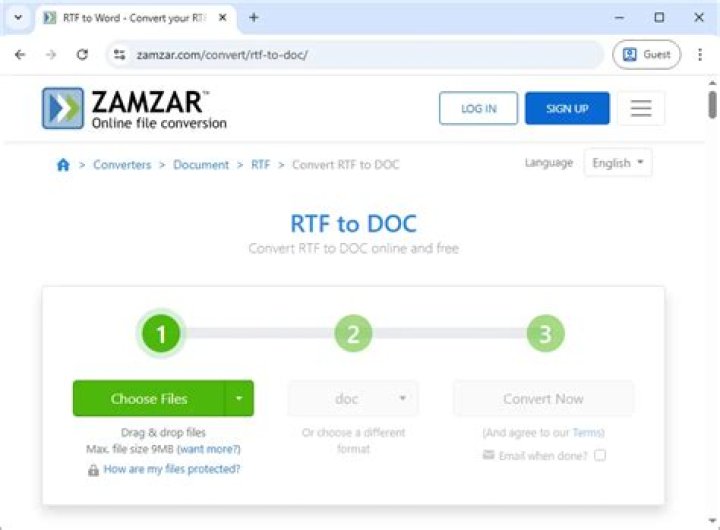The width and height of the screenshot is (720, 530).
Task: Expand the Choose Files dropdown arrow
Action: (x=239, y=398)
